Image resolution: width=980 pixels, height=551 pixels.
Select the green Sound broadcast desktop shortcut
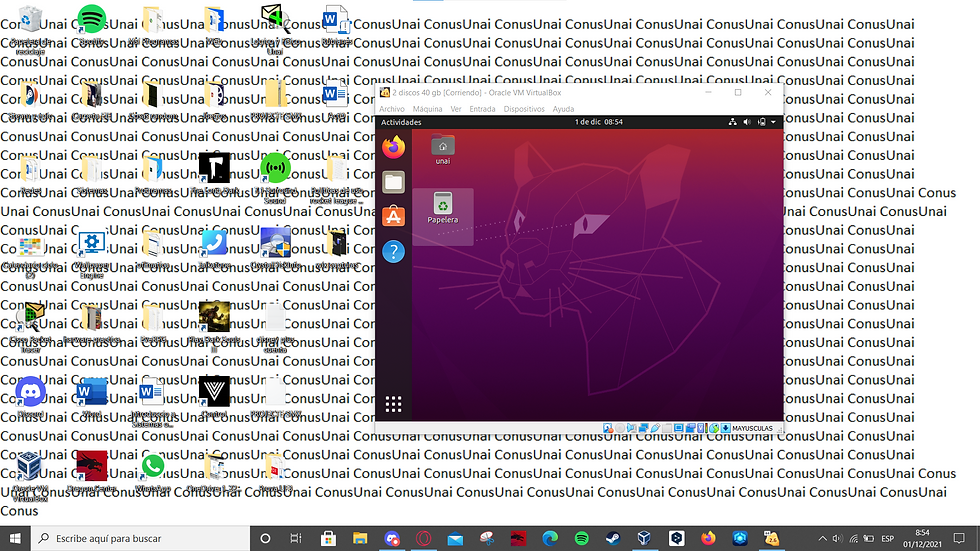tap(275, 177)
